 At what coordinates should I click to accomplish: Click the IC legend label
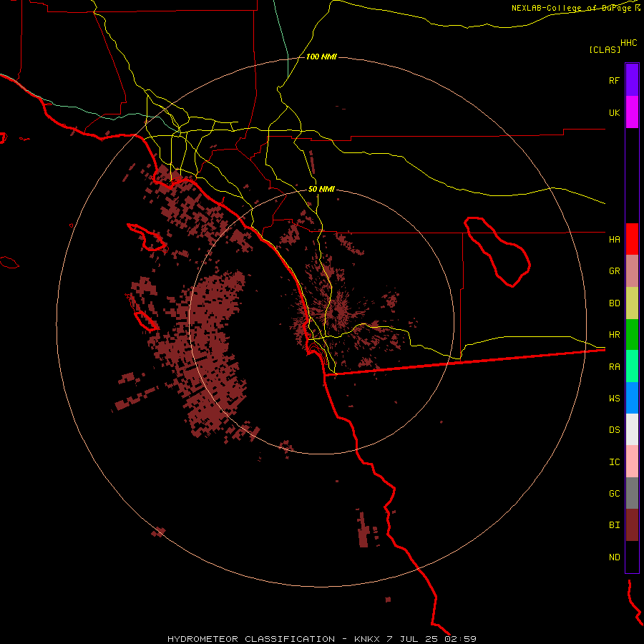pos(614,462)
